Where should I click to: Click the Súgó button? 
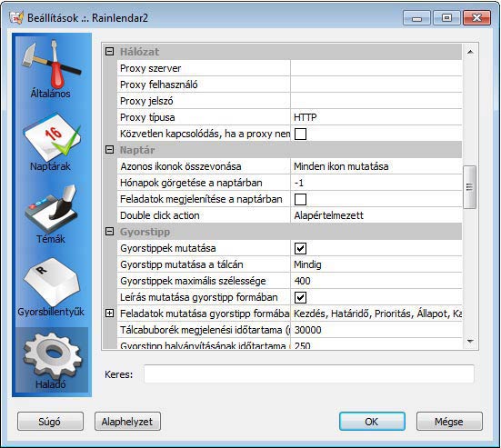(x=50, y=422)
